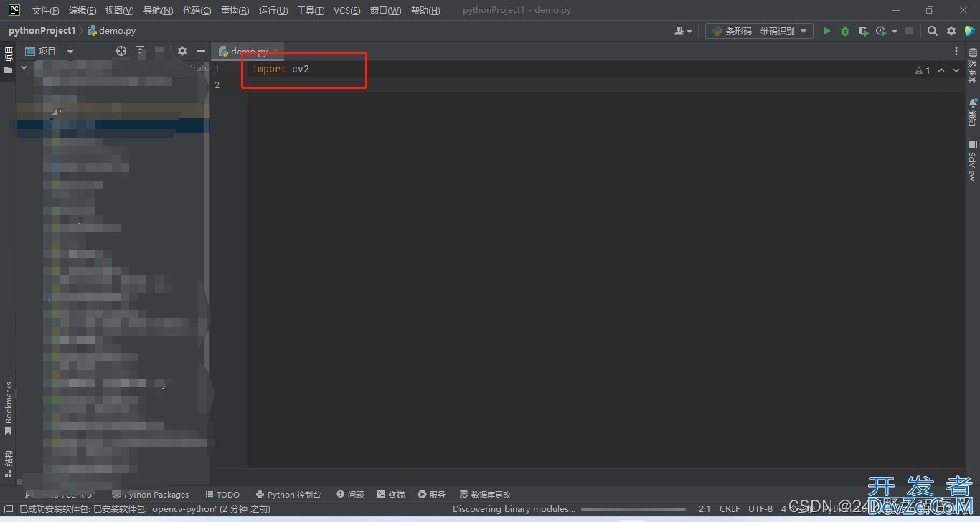
Task: Open 视图(V) menu
Action: click(119, 11)
